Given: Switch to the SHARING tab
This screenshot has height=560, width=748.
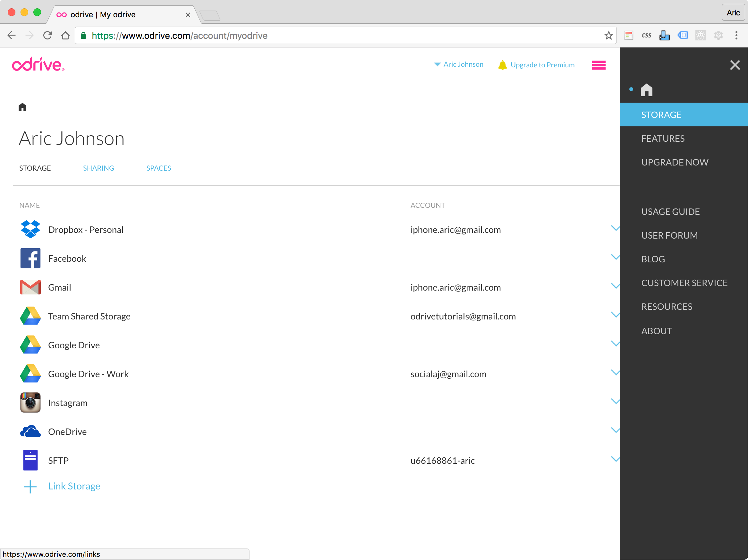Looking at the screenshot, I should point(98,168).
